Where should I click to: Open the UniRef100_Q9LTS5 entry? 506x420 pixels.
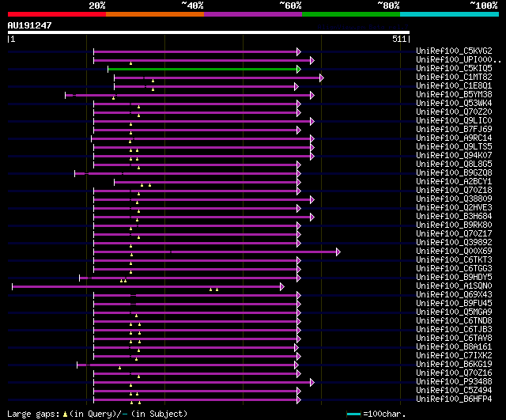click(x=454, y=147)
